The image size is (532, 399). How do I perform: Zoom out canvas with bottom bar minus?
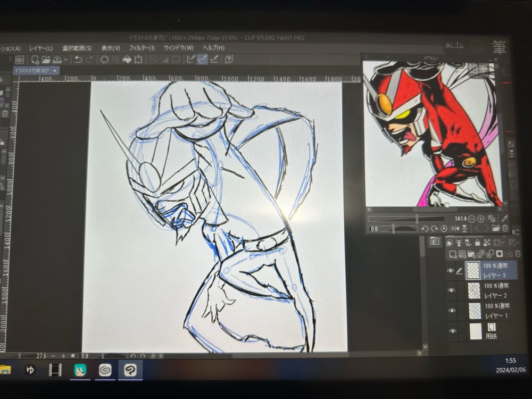[53, 356]
